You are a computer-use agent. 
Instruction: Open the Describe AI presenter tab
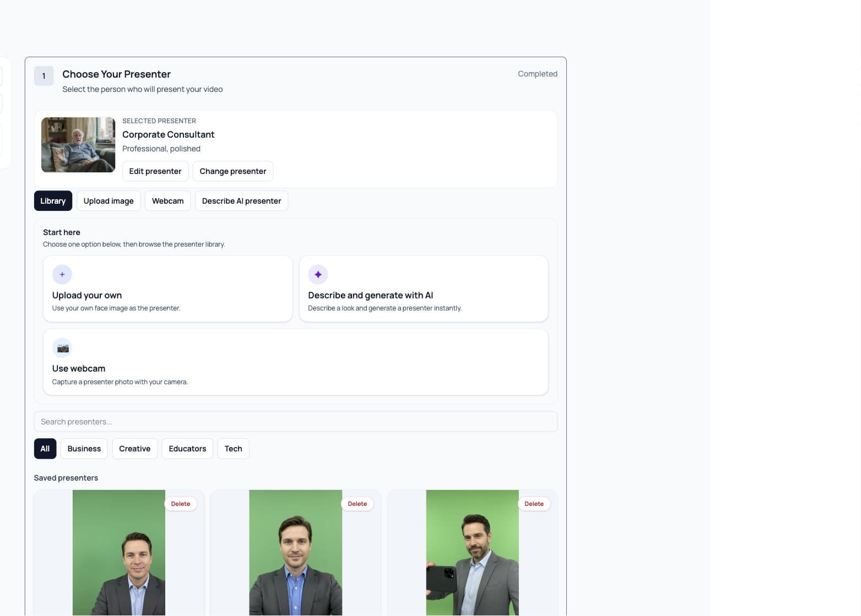coord(241,201)
